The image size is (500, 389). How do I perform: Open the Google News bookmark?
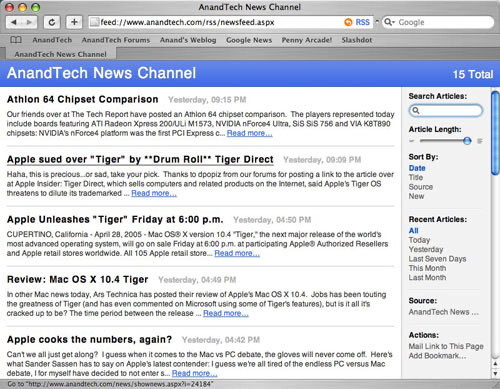(249, 40)
